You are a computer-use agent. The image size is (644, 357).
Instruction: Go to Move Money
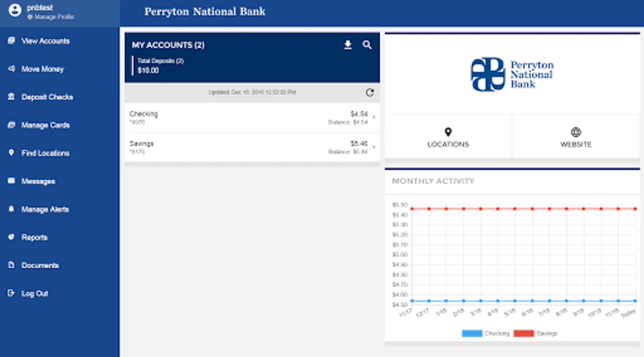pos(42,69)
